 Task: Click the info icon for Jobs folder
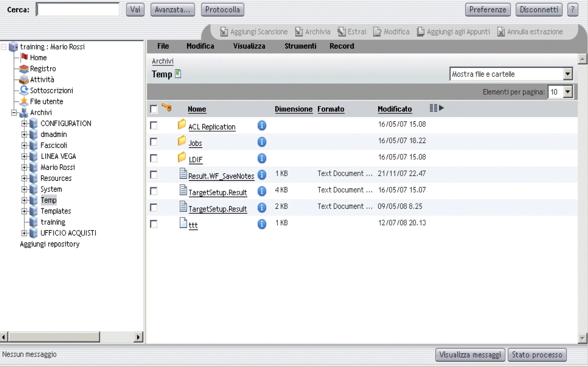(262, 142)
